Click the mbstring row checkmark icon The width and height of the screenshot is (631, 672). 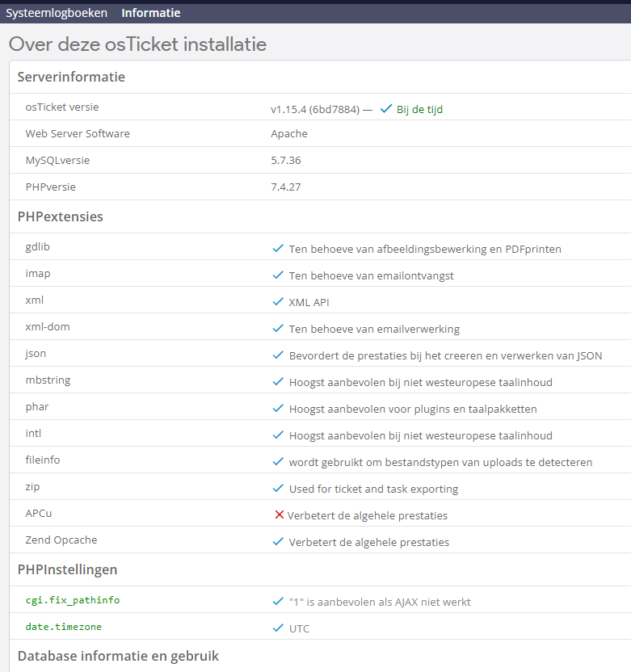[x=278, y=381]
